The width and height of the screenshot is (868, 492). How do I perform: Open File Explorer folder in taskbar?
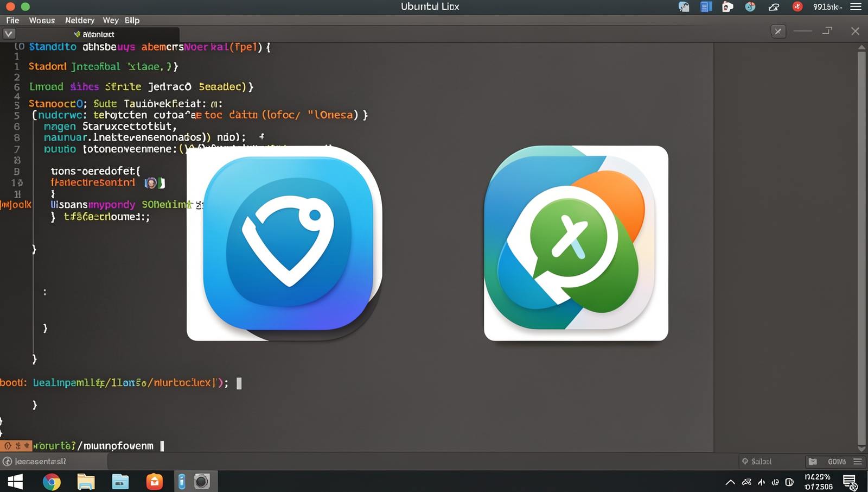pos(86,482)
